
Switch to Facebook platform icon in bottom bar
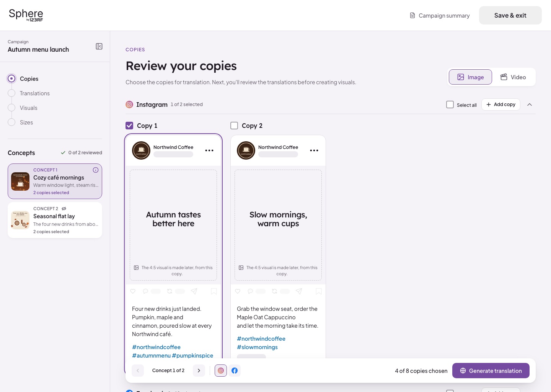(235, 371)
